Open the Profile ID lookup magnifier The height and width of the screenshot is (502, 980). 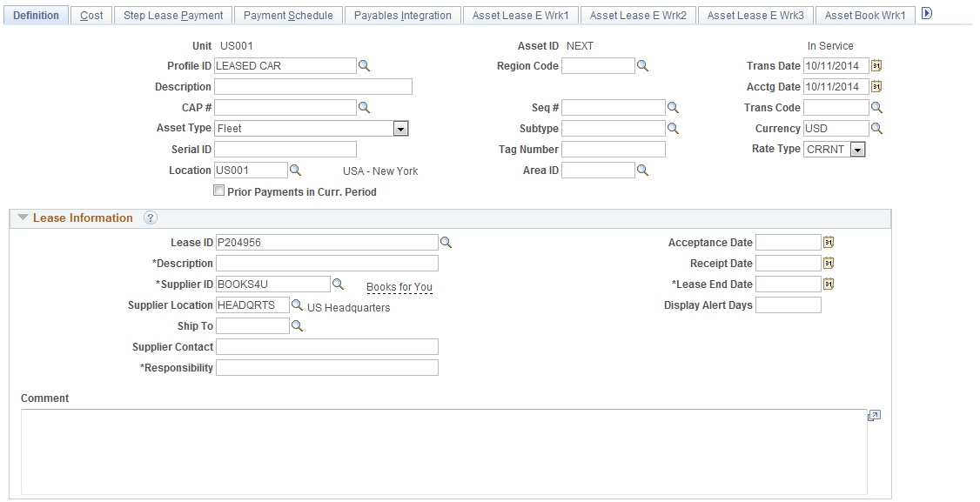[364, 65]
